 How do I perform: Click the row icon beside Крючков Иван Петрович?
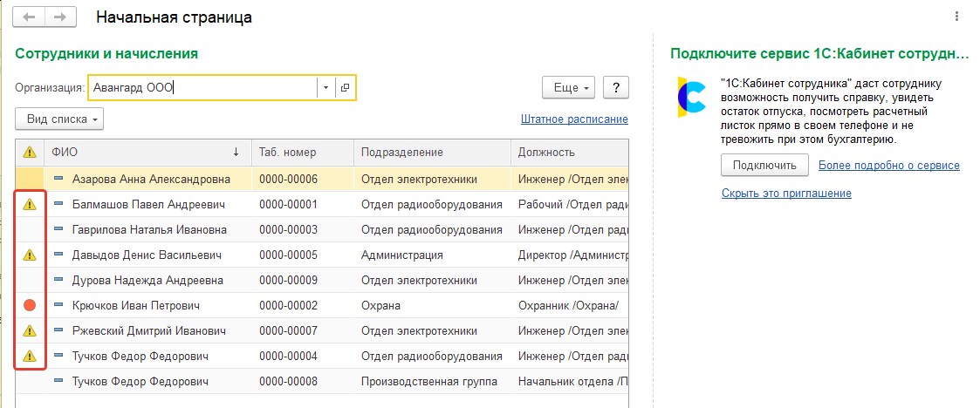[x=58, y=305]
